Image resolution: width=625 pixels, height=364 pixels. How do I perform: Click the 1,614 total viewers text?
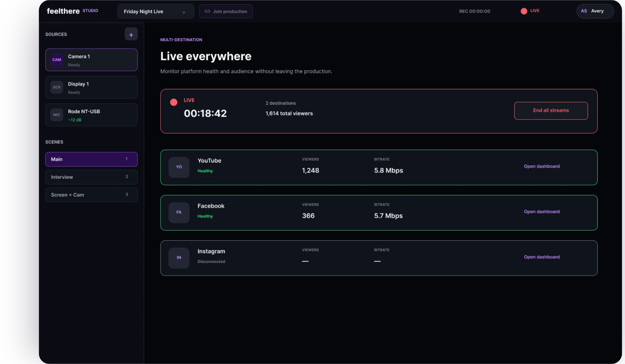tap(289, 113)
